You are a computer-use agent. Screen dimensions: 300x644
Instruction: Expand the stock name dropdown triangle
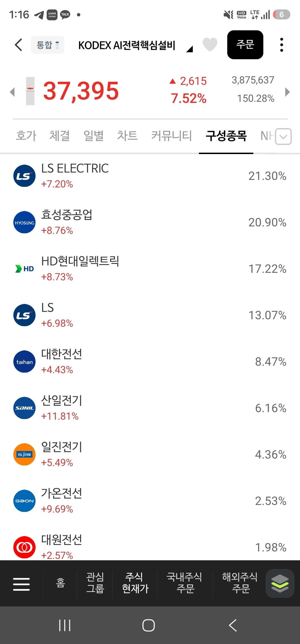pyautogui.click(x=189, y=49)
